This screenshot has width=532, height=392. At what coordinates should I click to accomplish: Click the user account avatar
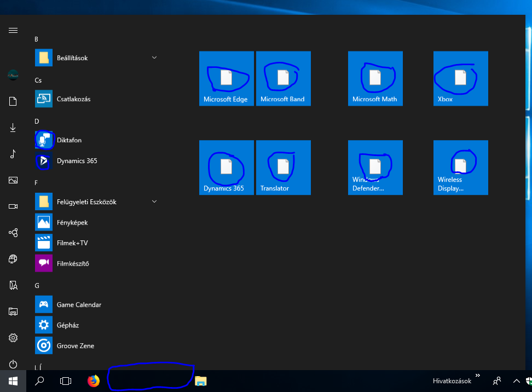pos(13,74)
